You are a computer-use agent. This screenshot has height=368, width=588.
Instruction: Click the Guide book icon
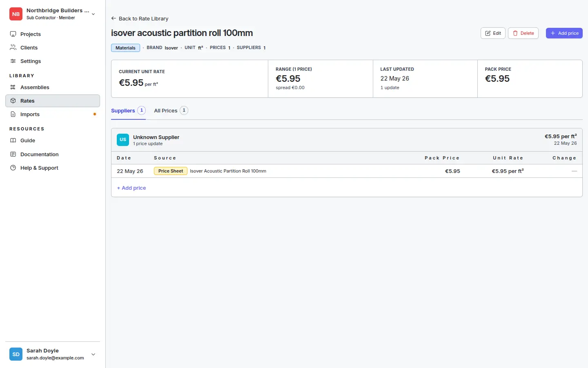coord(13,140)
